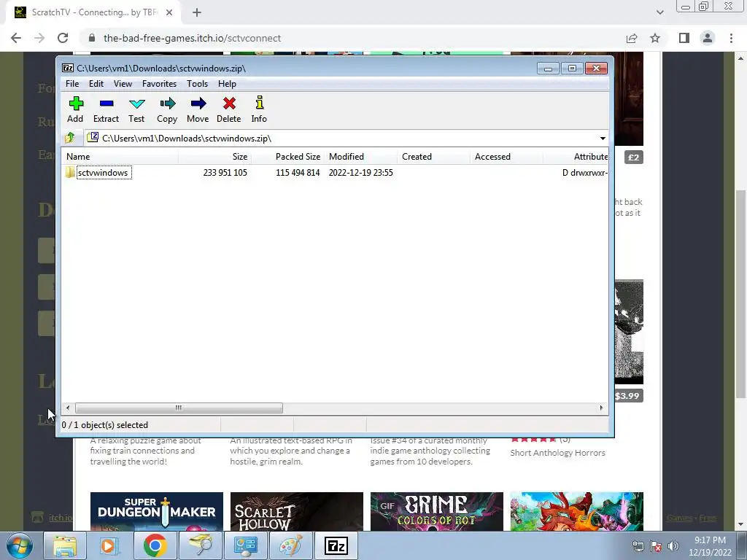The width and height of the screenshot is (747, 560).
Task: Click the Add toolbar icon in 7-Zip
Action: (x=76, y=104)
